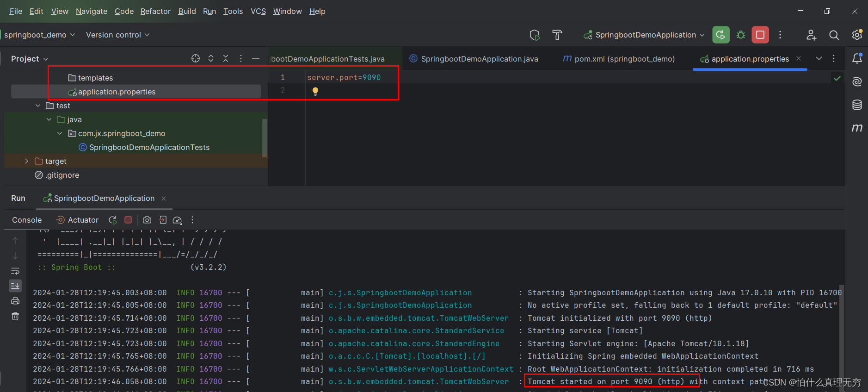Print console output printer icon
This screenshot has height=392, width=868.
coord(15,301)
